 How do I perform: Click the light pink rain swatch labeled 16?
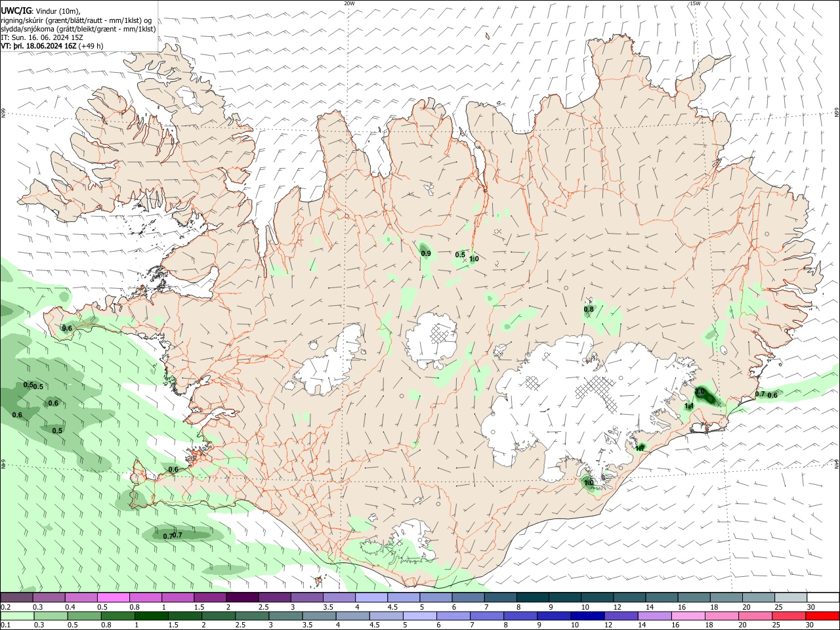point(688,616)
